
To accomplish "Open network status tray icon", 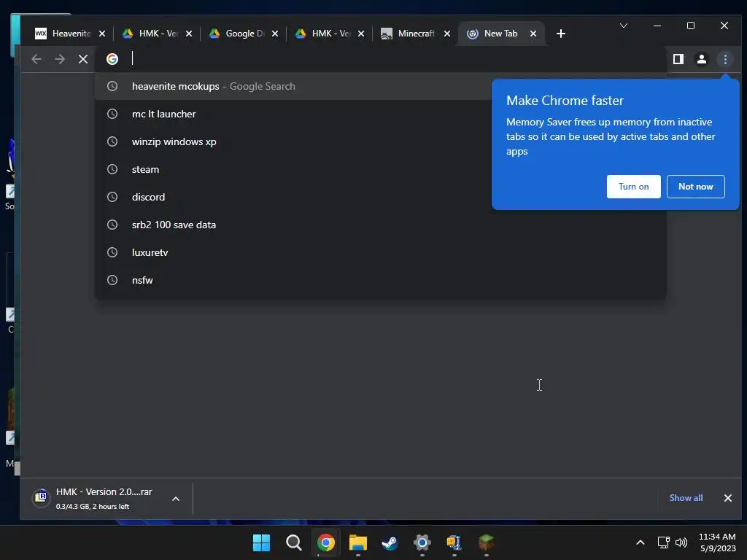I will 663,542.
